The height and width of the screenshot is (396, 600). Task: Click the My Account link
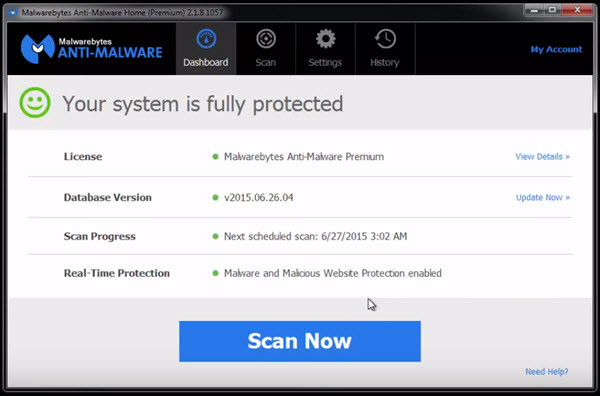point(556,49)
